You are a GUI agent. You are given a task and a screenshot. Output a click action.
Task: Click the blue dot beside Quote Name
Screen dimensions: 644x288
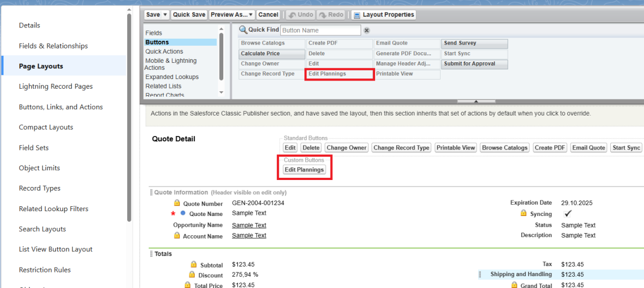(182, 214)
